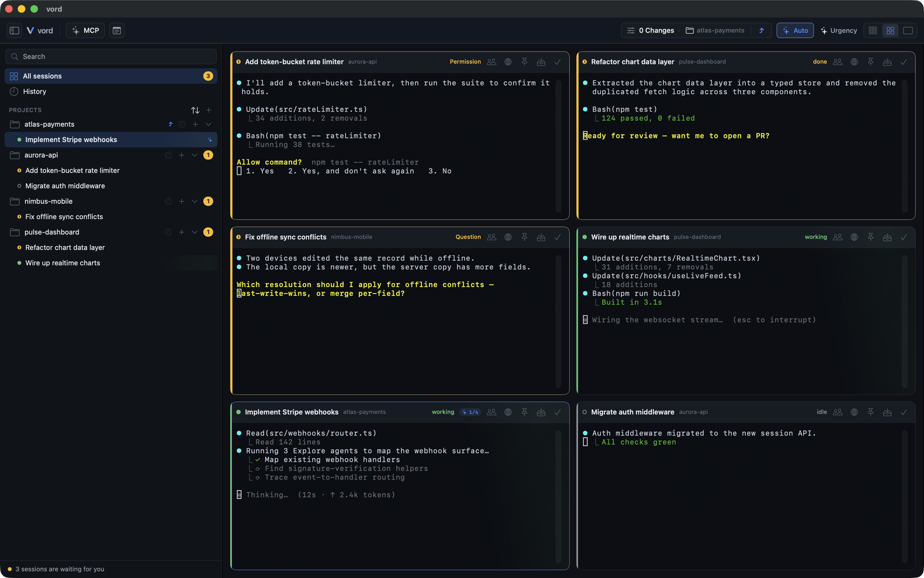Open history clock for aurora-api project
This screenshot has height=578, width=924.
point(168,155)
